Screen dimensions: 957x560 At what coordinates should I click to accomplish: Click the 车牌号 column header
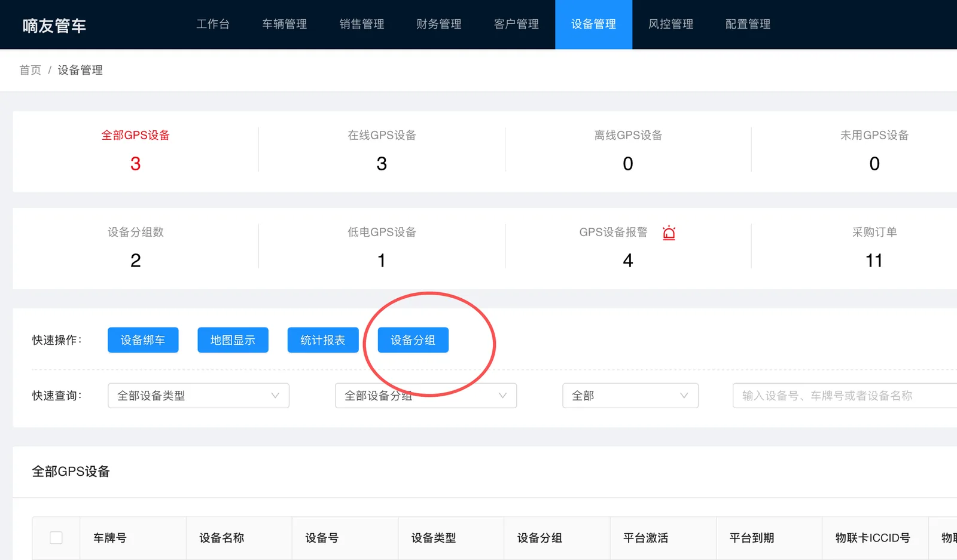point(133,538)
